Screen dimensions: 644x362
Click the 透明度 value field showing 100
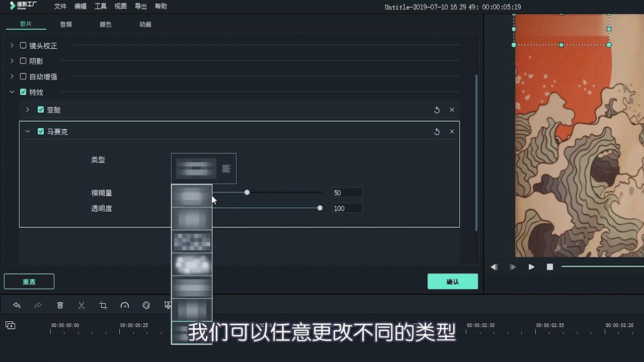tap(347, 208)
